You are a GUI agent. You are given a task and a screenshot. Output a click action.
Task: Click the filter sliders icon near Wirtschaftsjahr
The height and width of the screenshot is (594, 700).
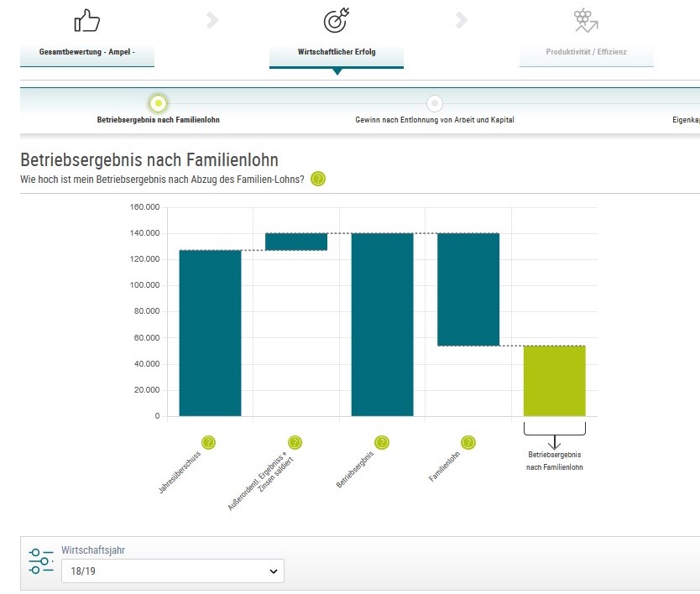(x=40, y=561)
